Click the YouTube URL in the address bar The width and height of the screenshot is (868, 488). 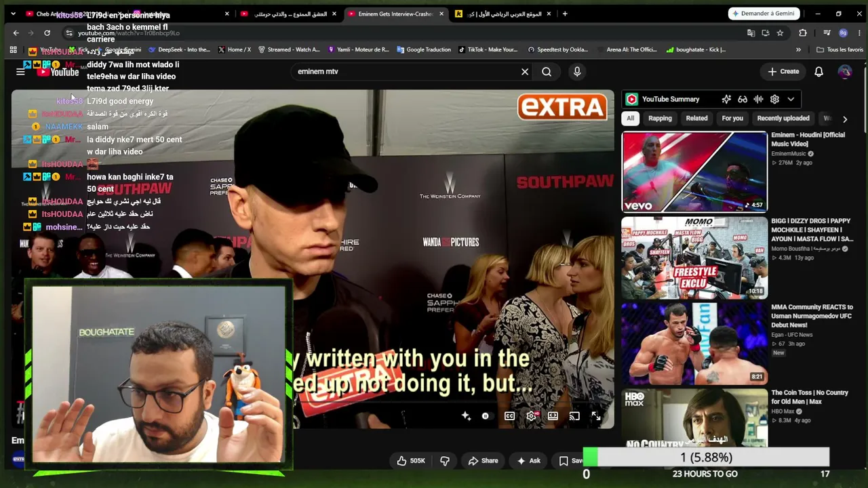(x=129, y=33)
